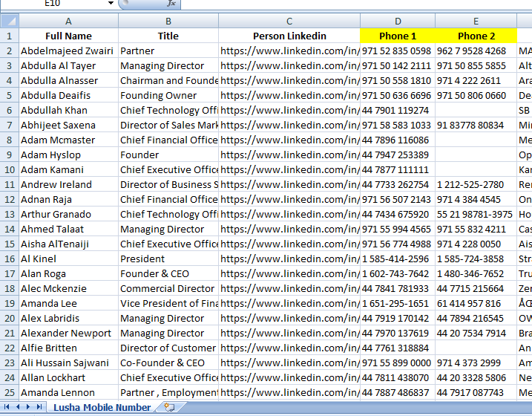
Task: Open Alan Roga's LinkedIn URL
Action: point(289,273)
